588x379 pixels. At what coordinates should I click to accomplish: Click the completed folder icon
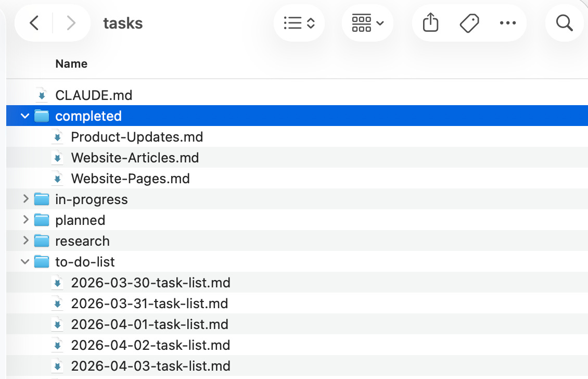(42, 116)
